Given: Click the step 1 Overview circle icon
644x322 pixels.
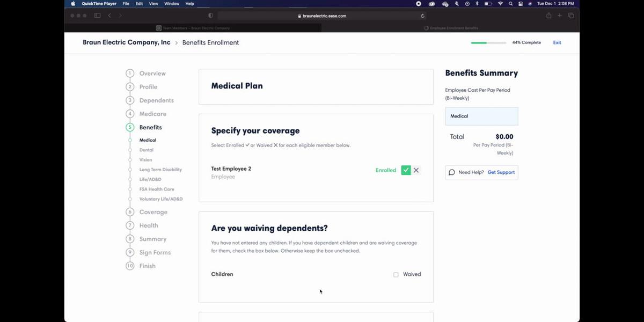Looking at the screenshot, I should coord(130,74).
